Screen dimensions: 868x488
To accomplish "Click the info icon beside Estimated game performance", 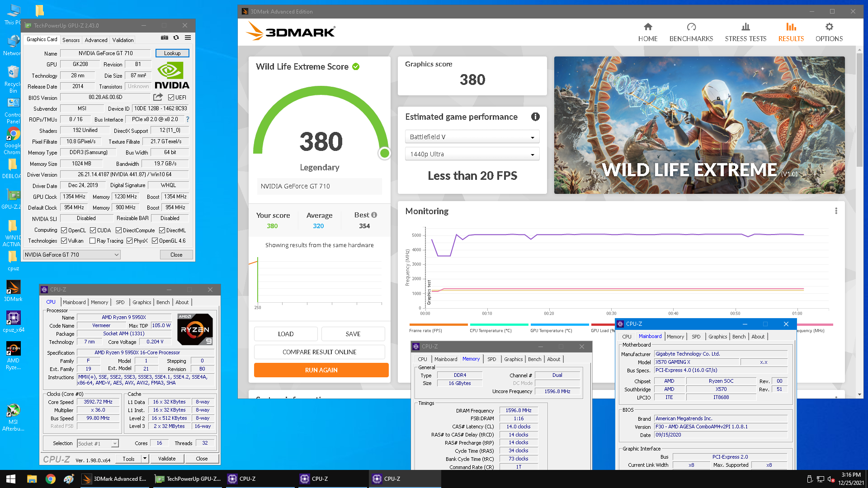I will coord(535,117).
